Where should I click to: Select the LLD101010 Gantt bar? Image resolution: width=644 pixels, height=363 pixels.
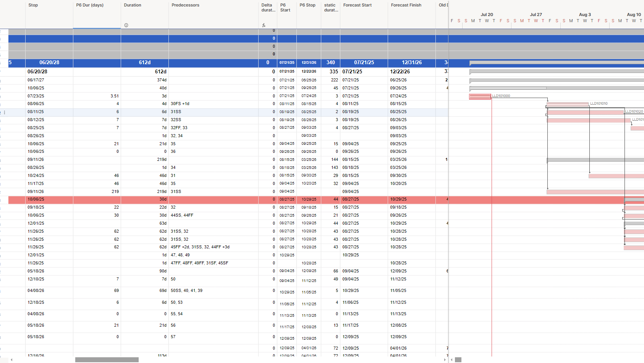point(568,104)
